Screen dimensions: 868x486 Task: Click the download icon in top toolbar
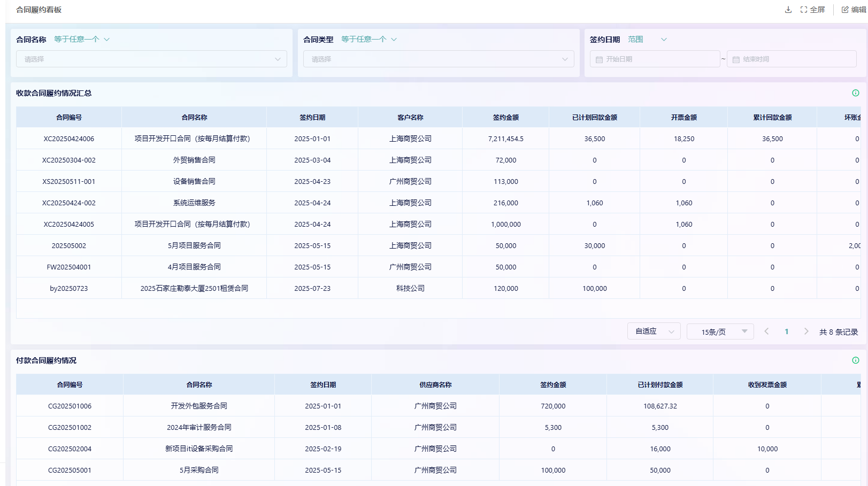tap(788, 10)
